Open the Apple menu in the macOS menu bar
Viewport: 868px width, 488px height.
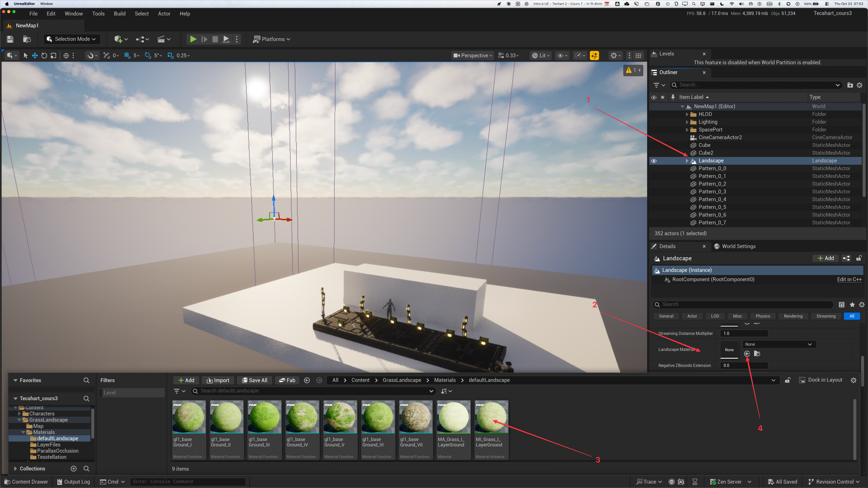[7, 4]
